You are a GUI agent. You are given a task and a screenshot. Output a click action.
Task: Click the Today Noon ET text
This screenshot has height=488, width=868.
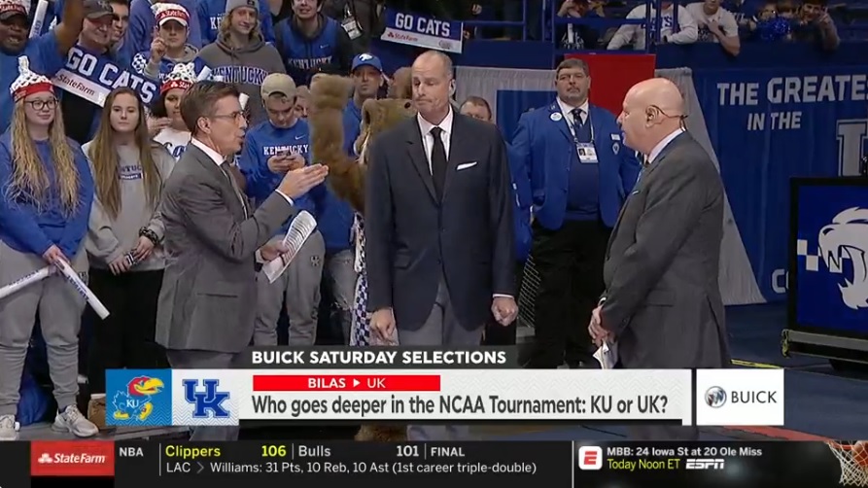(x=642, y=464)
